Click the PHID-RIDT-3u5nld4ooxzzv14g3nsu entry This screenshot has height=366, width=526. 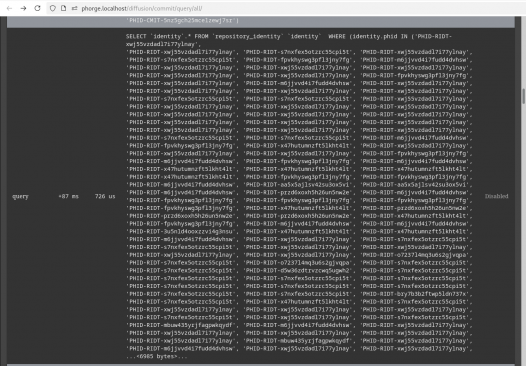(181, 231)
